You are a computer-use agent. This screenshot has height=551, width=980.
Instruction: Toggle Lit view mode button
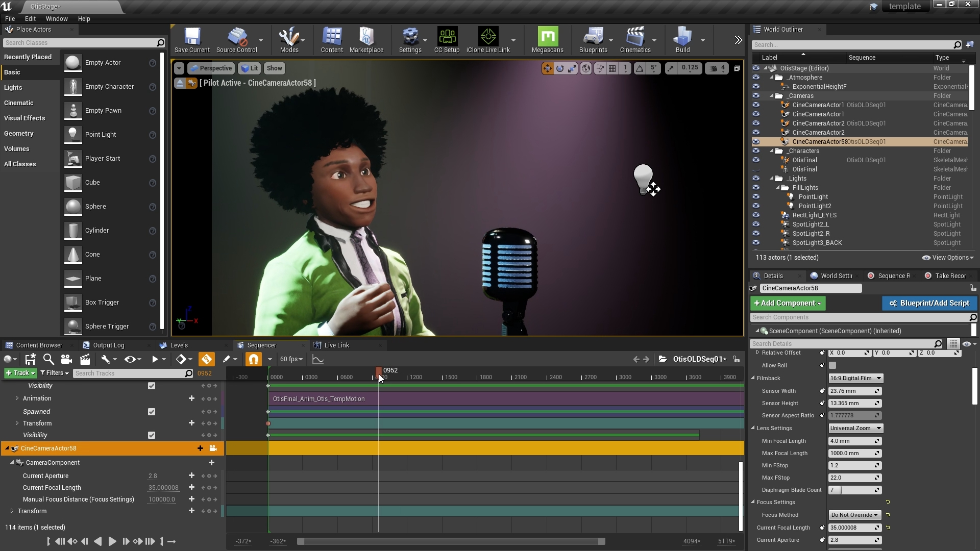click(x=250, y=68)
